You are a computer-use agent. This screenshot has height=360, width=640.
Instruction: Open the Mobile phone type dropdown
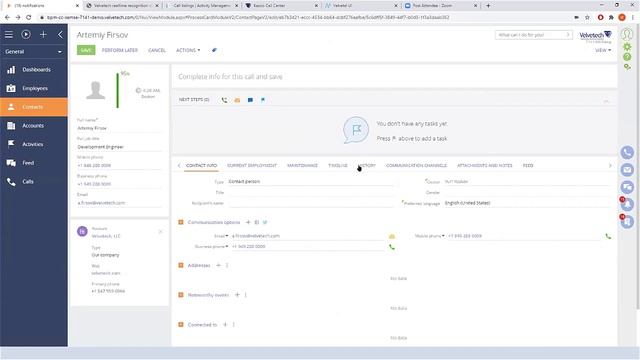(x=430, y=236)
